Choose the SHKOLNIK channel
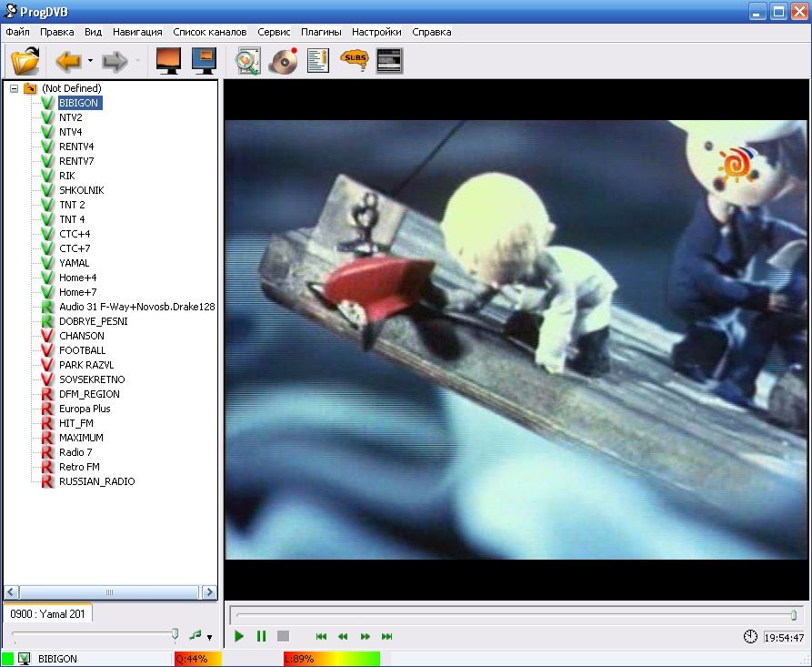This screenshot has height=667, width=812. (x=81, y=190)
